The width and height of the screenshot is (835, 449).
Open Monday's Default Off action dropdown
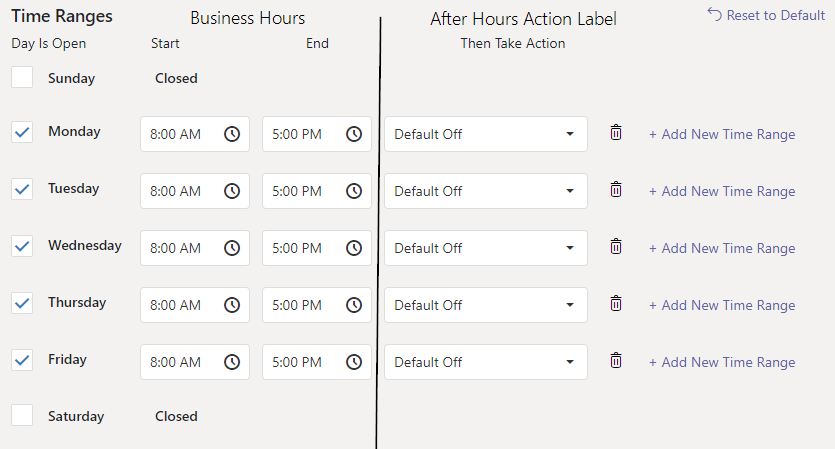pyautogui.click(x=485, y=134)
